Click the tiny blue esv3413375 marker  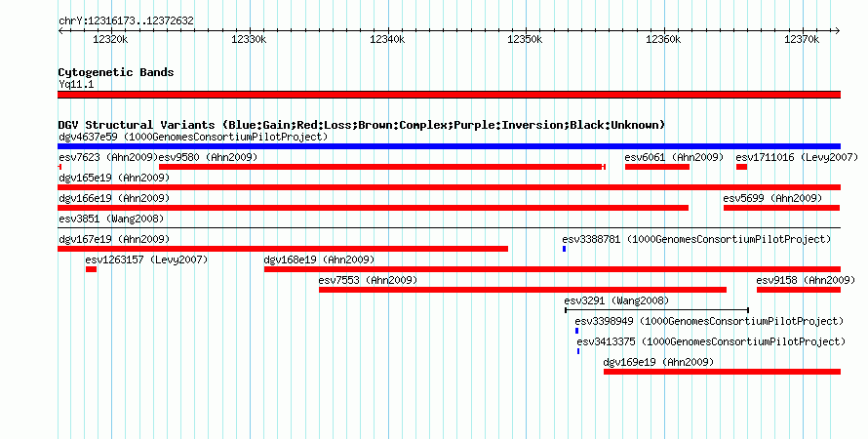(578, 351)
